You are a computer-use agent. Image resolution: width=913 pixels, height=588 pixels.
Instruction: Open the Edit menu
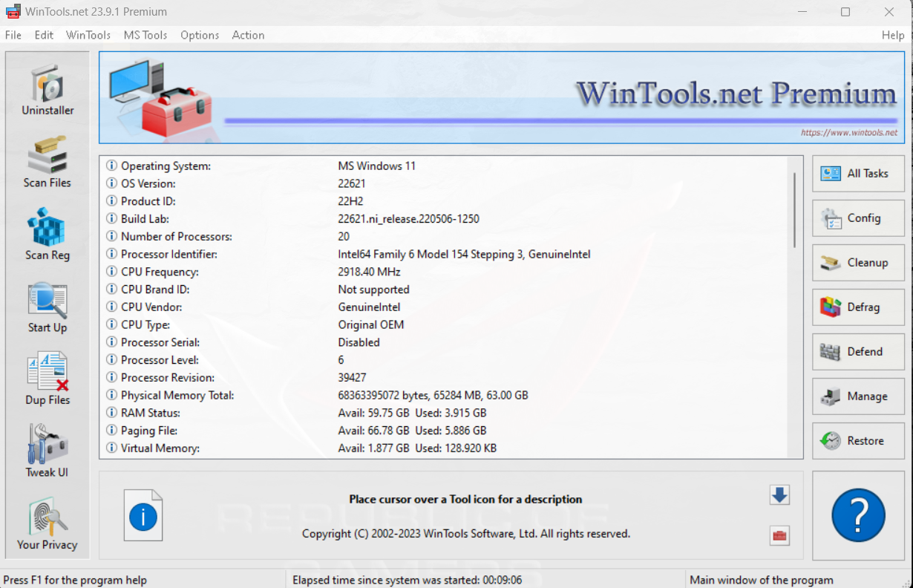44,35
